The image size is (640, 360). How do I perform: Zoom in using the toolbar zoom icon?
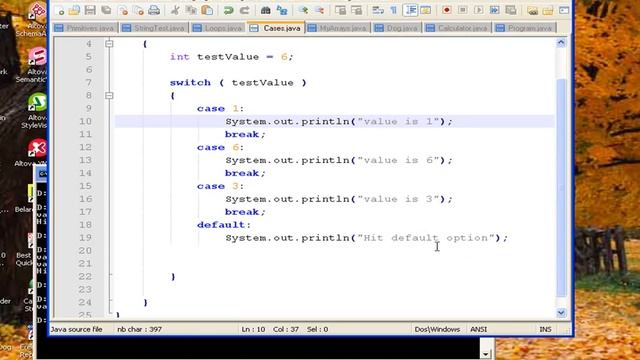[303, 10]
